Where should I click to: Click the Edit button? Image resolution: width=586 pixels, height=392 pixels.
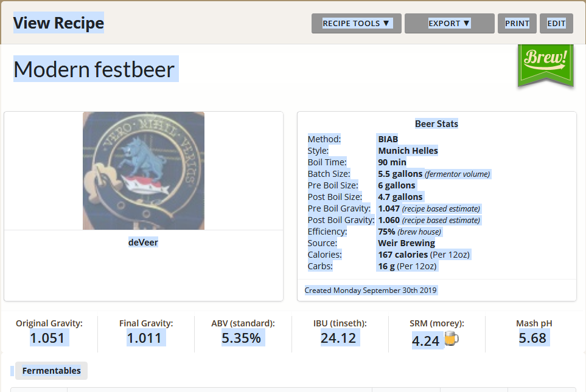556,24
